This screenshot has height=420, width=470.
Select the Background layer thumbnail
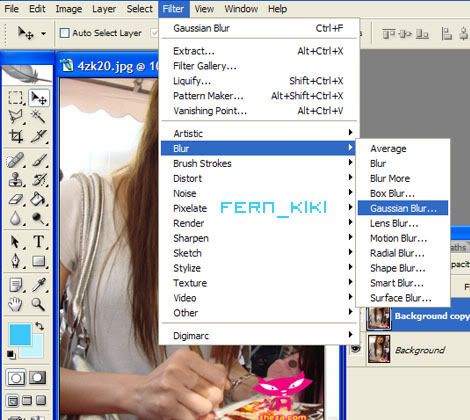378,349
